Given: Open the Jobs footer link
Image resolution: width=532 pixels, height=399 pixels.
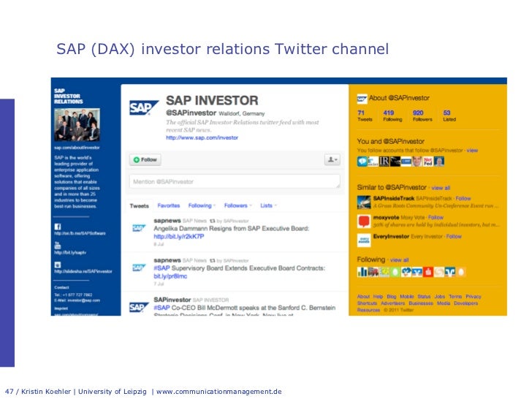Looking at the screenshot, I should [440, 297].
